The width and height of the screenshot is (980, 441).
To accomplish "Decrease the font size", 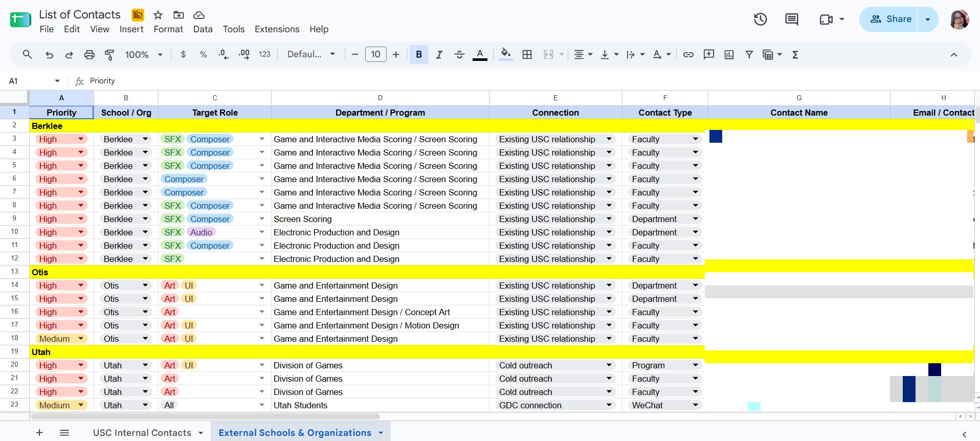I will tap(355, 55).
